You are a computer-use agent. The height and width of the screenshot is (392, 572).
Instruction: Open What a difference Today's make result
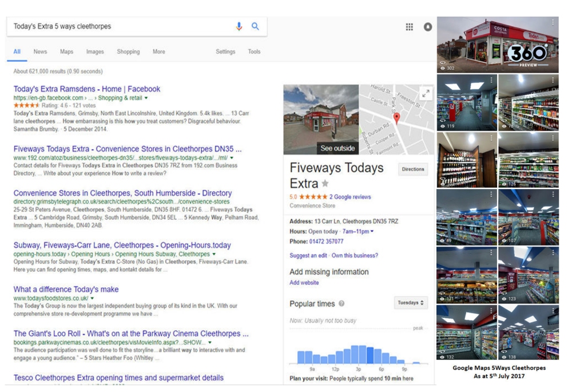point(66,290)
